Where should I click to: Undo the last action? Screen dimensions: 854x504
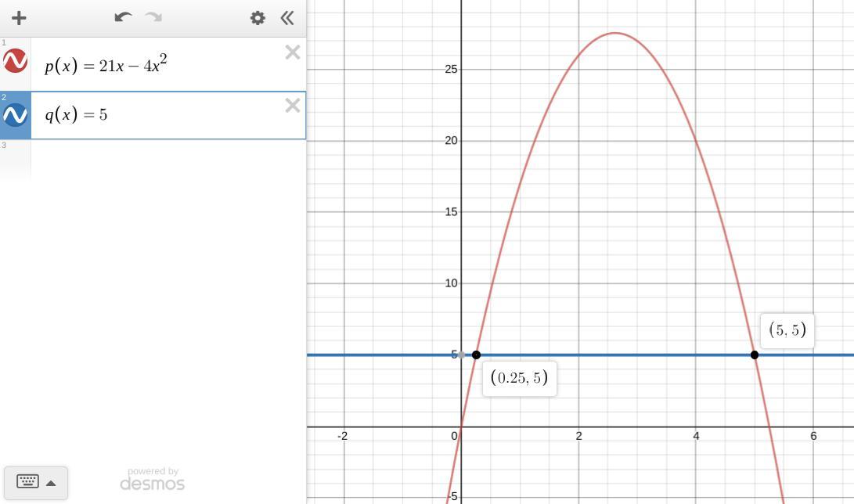123,17
